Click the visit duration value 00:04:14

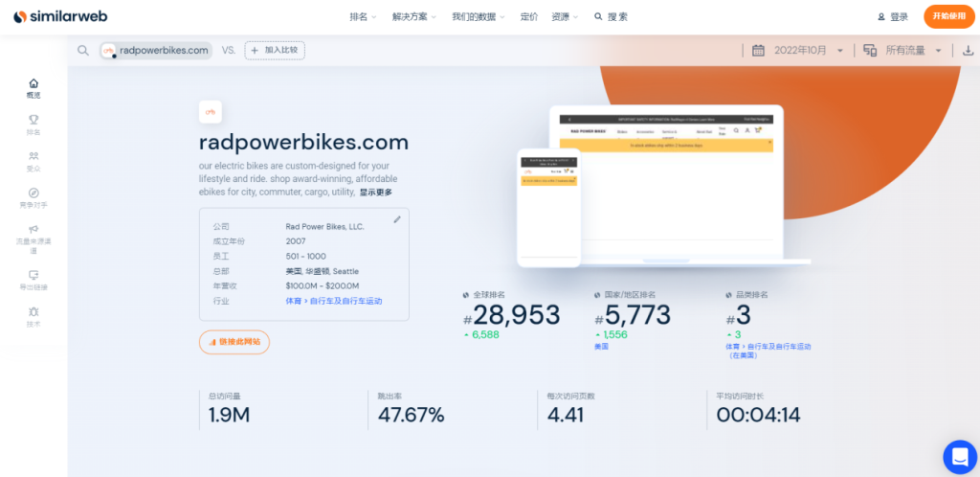pos(758,415)
